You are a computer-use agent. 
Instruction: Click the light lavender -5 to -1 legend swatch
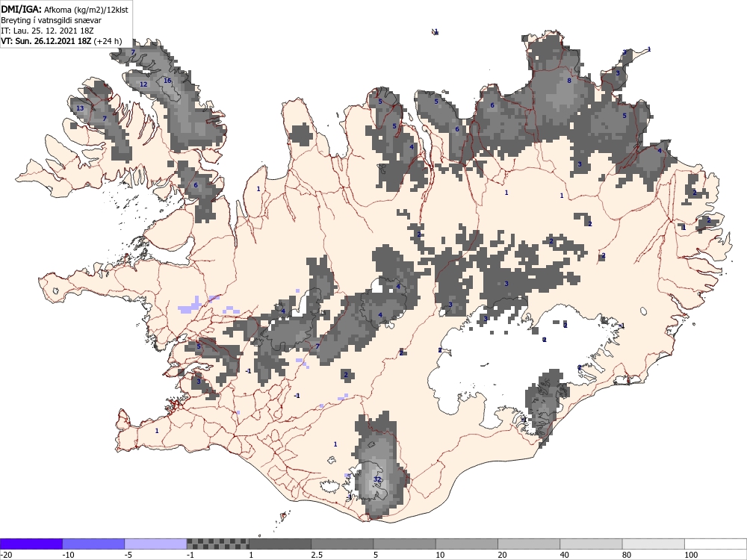(156, 544)
